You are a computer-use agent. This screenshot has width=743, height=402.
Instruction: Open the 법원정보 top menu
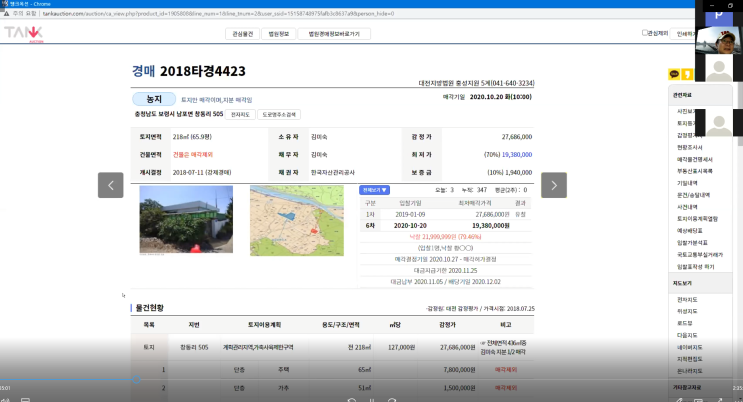[279, 34]
